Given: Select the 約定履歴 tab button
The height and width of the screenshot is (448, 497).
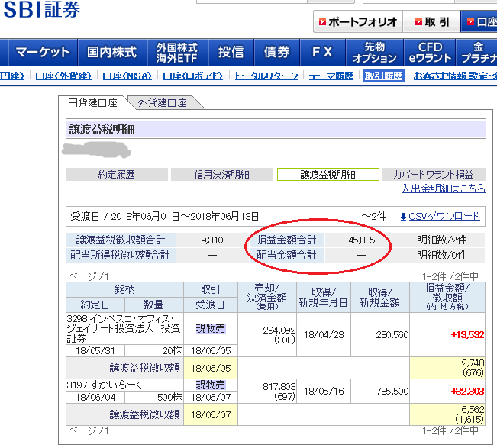Looking at the screenshot, I should pos(117,175).
